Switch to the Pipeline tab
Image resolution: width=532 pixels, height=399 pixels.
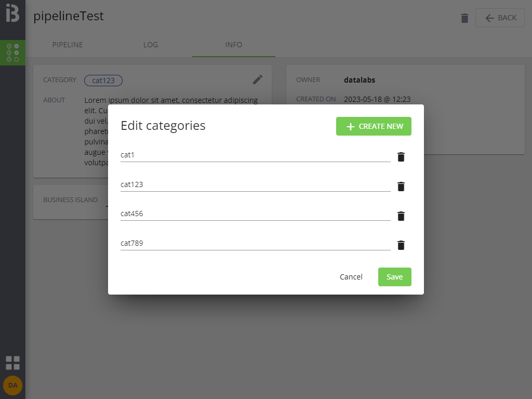(68, 45)
